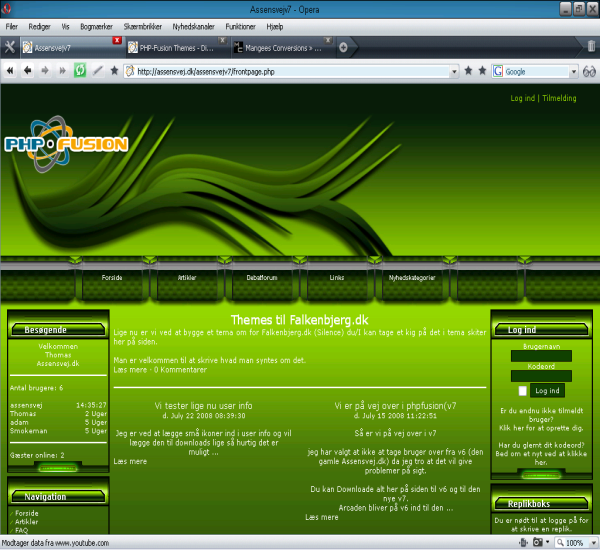
Task: Switch to the PHP-Fusion Themes tab
Action: [177, 48]
